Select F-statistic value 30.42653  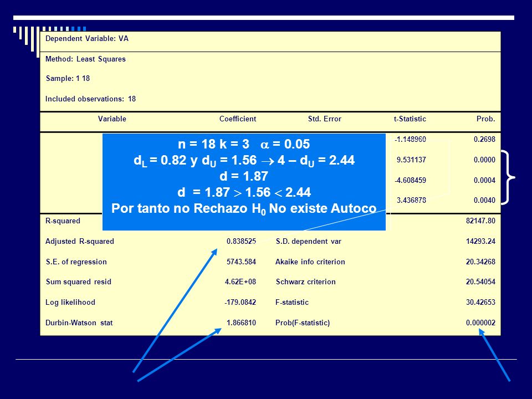480,303
